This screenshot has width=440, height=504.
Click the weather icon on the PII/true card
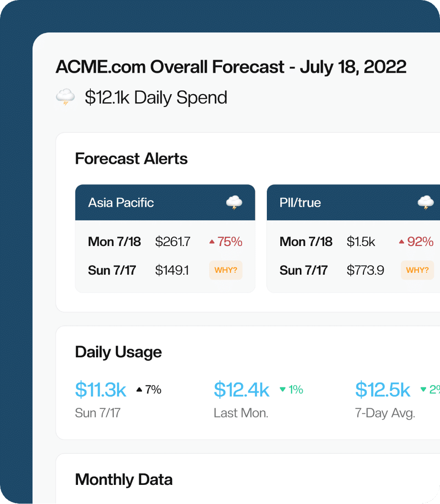click(x=426, y=202)
